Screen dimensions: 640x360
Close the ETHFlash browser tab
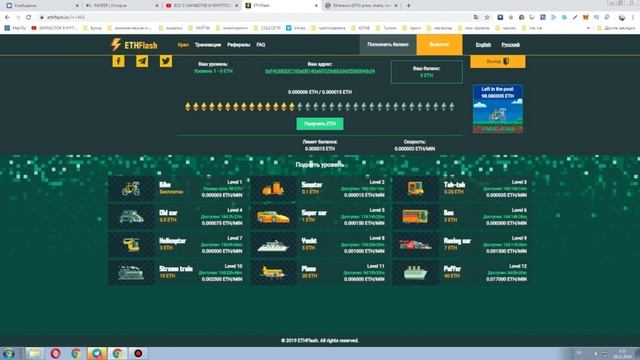[316, 6]
